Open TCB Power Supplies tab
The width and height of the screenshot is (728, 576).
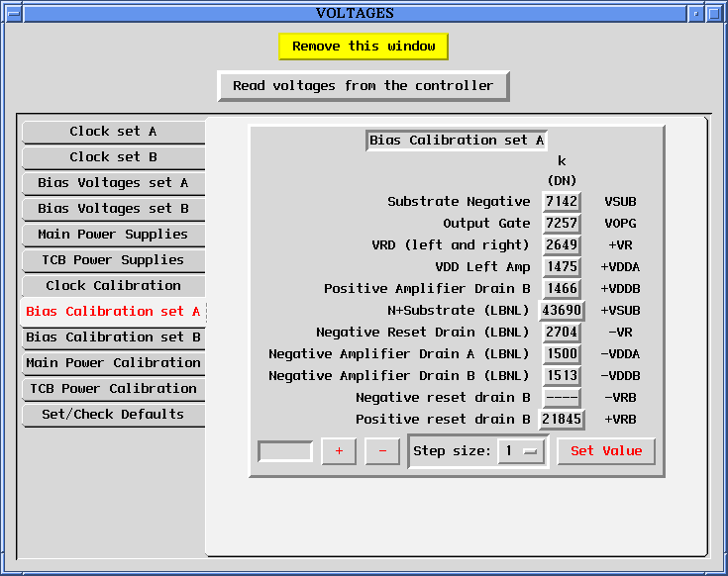(113, 260)
